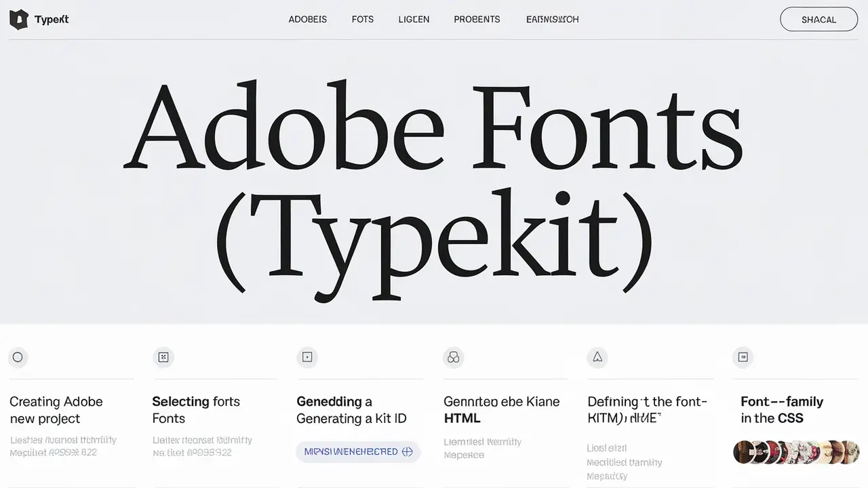Screen dimensions: 868x488
Task: Open the Gennrteo ebe Kiane HTML card
Action: tap(502, 410)
